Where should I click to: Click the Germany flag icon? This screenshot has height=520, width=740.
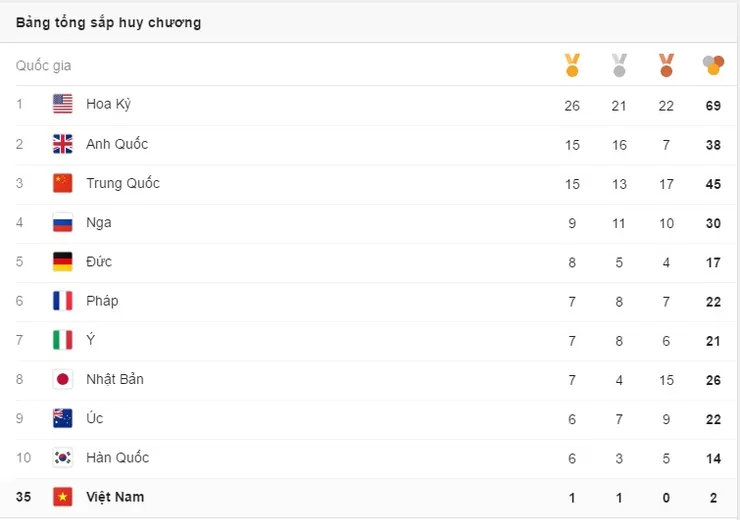(x=63, y=261)
